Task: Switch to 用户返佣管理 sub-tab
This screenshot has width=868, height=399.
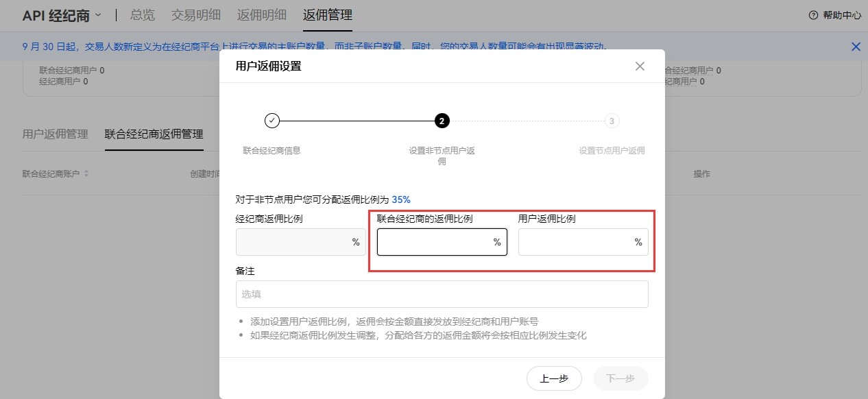Action: coord(55,134)
